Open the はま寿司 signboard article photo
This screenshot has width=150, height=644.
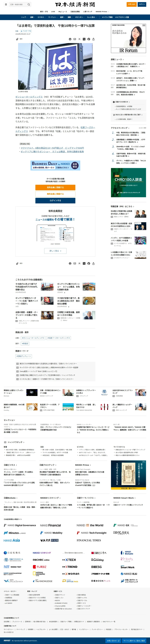(55, 66)
